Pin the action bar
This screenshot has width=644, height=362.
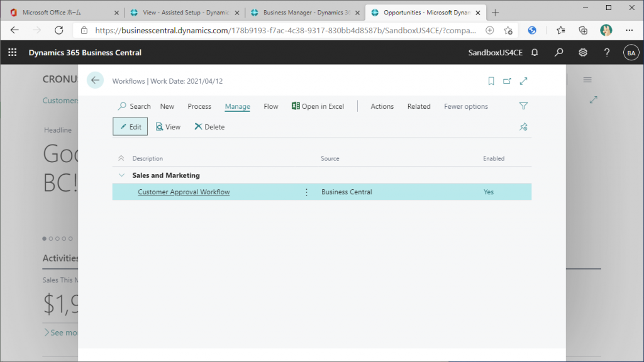coord(523,127)
